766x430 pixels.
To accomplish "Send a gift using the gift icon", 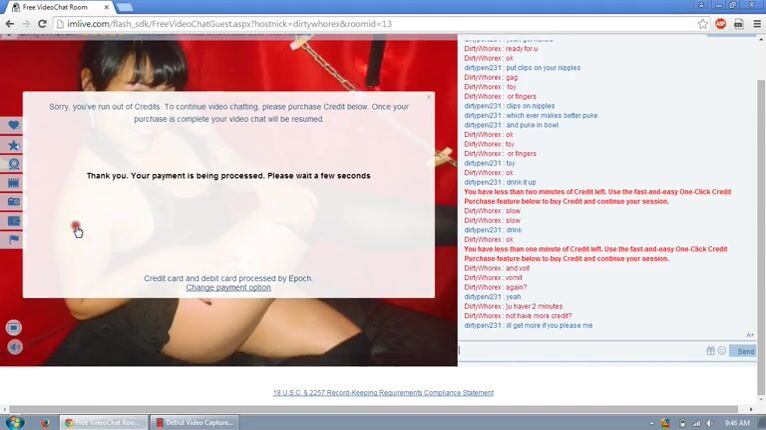I will click(711, 351).
